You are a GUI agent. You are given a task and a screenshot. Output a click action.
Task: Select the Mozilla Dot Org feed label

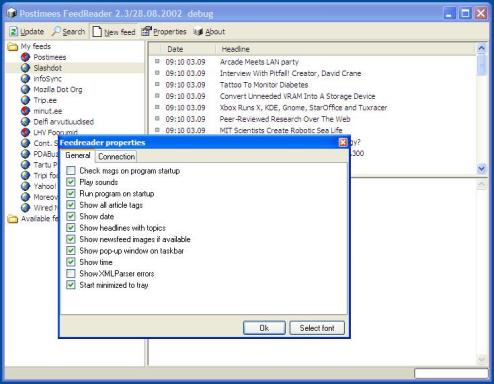point(58,89)
